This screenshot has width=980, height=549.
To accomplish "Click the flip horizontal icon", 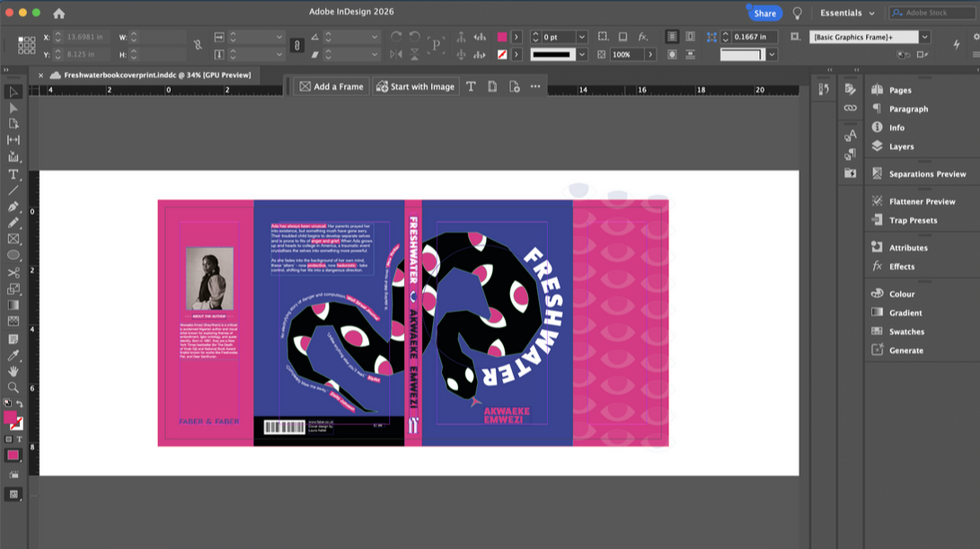I will click(396, 55).
